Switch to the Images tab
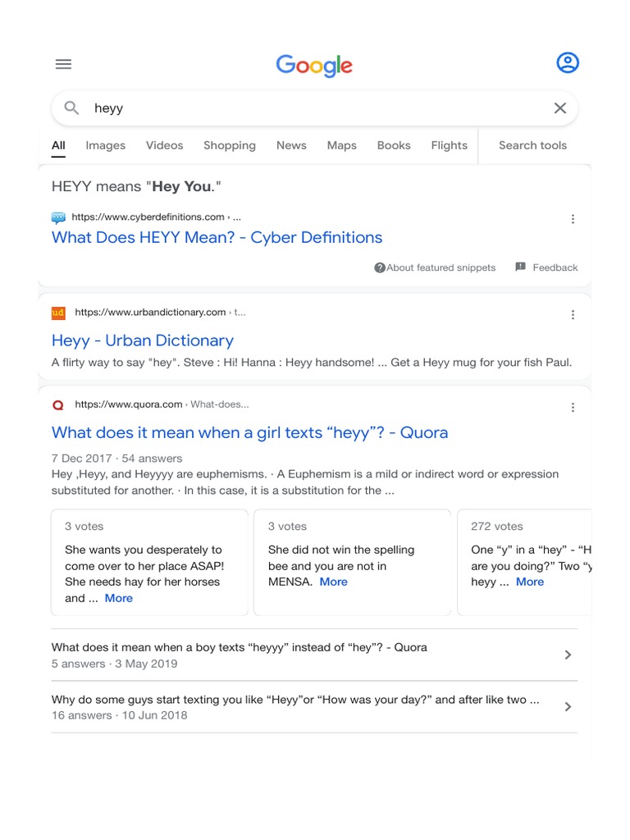Viewport: 630px width, 840px height. [x=106, y=145]
